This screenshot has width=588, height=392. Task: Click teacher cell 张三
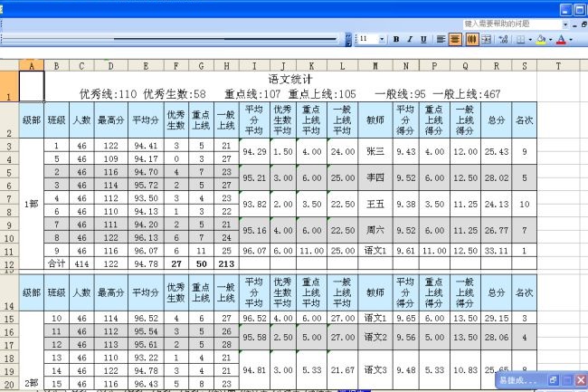[375, 151]
